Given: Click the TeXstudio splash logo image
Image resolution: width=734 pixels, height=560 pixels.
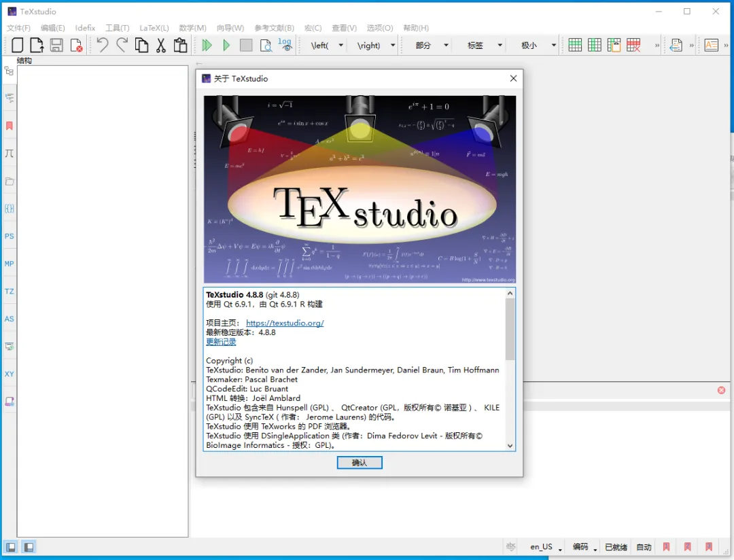Looking at the screenshot, I should coord(360,189).
